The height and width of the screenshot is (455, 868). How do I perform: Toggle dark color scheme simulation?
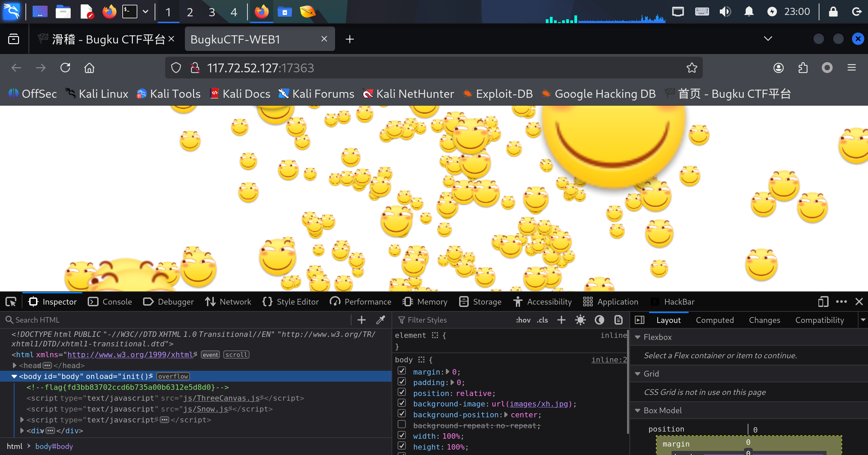600,320
